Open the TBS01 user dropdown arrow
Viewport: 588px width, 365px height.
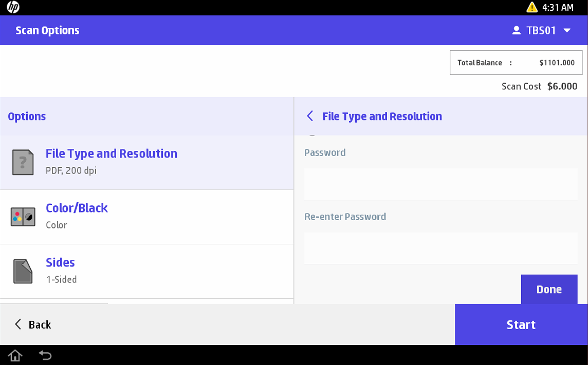pos(567,30)
